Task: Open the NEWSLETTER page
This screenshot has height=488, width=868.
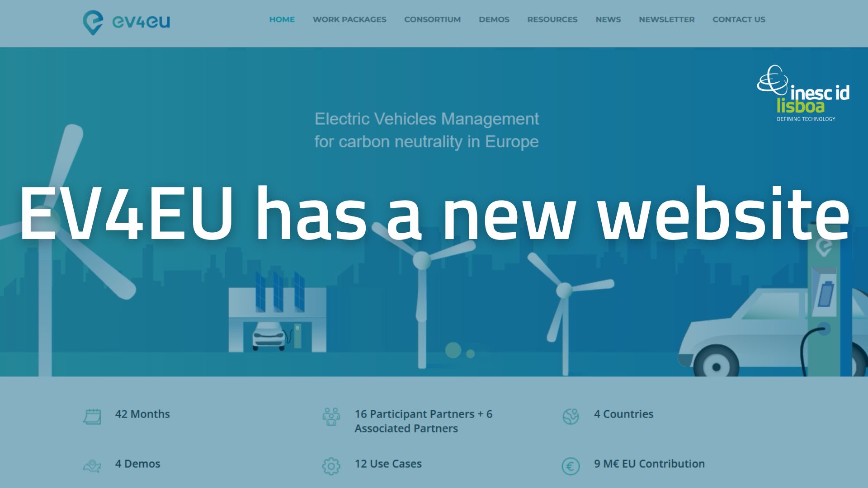Action: pyautogui.click(x=666, y=19)
